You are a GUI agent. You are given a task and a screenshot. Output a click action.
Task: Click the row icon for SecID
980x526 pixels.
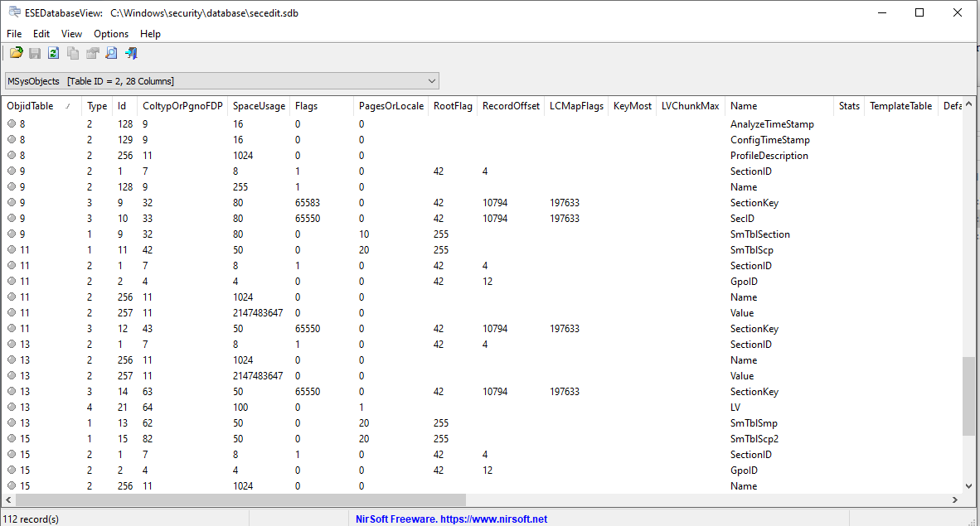12,218
